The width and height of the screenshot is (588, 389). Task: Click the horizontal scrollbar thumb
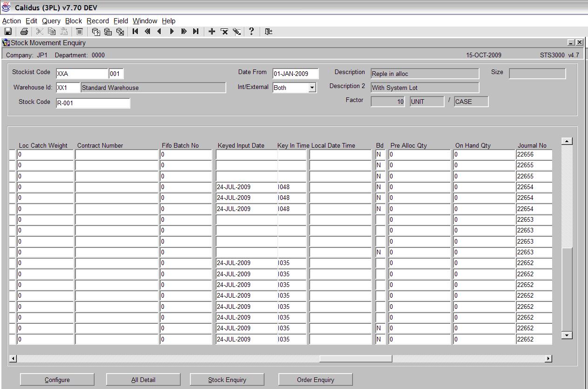click(x=356, y=358)
